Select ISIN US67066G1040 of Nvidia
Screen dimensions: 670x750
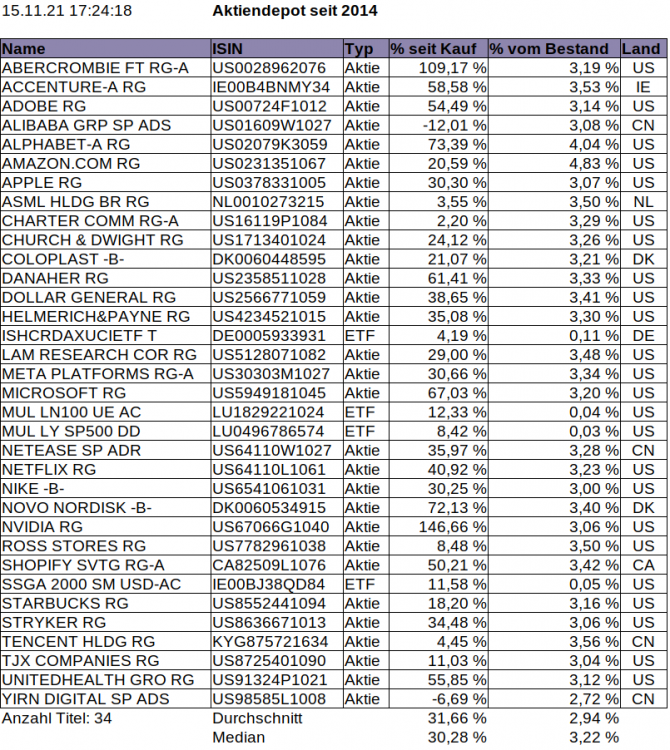276,527
